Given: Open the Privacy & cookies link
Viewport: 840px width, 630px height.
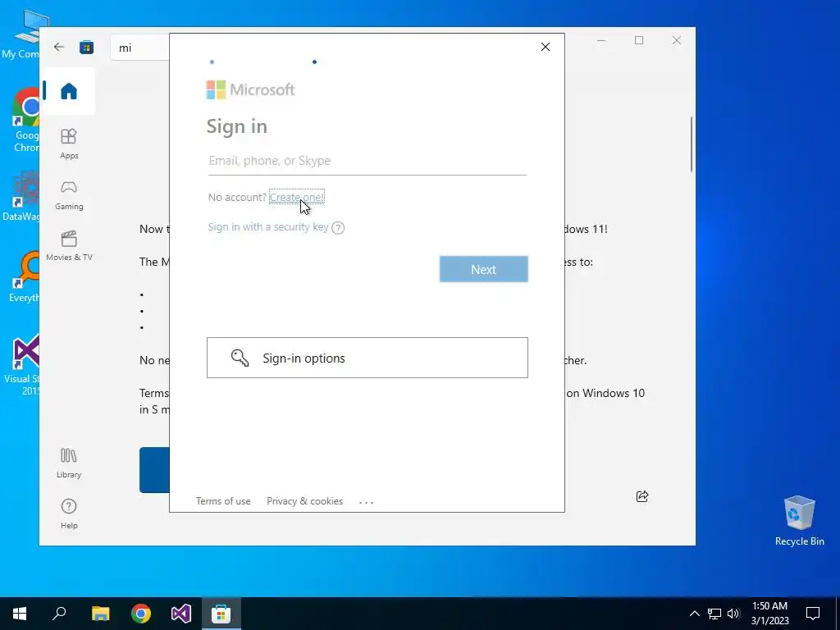Looking at the screenshot, I should (305, 501).
